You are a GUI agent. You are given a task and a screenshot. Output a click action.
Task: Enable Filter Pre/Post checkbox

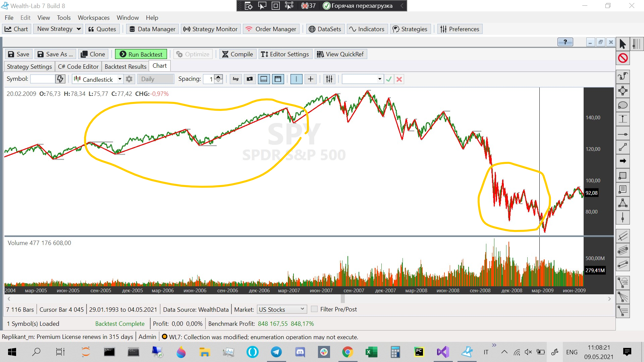pyautogui.click(x=314, y=309)
